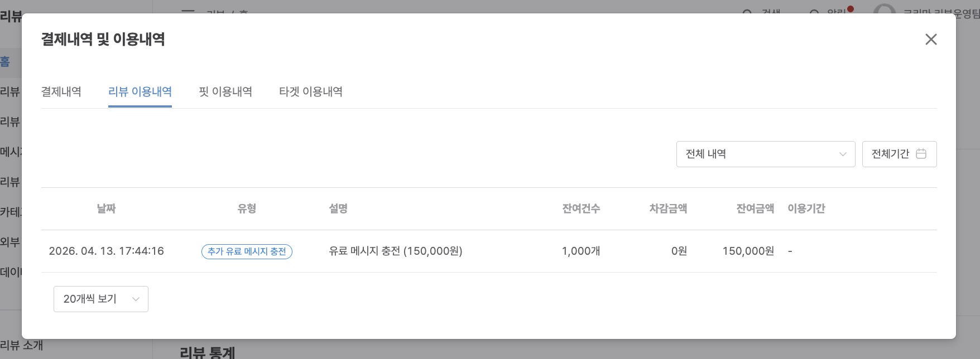Viewport: 980px width, 359px height.
Task: Click the 유료 메시지 충전 (150,000원) description
Action: click(x=396, y=251)
